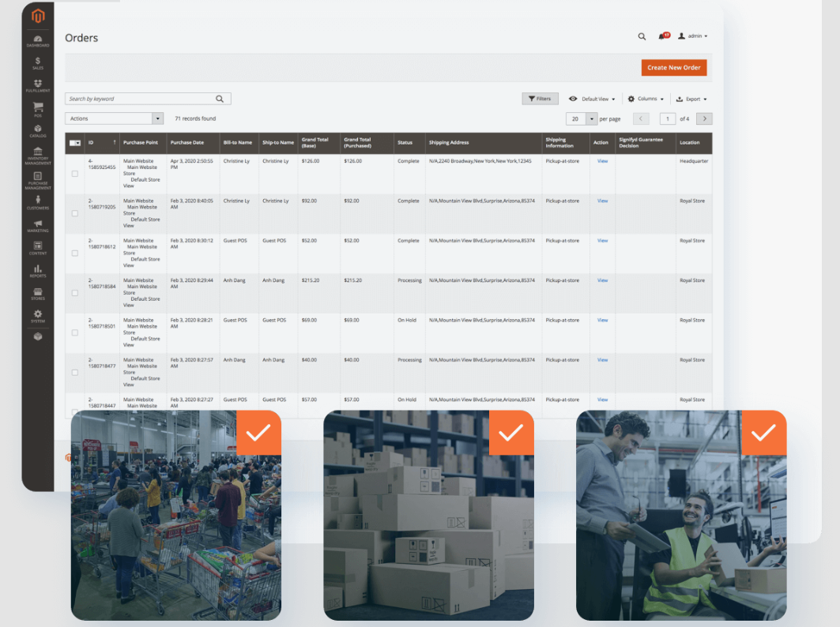Select checkbox for order 2-1580718501
This screenshot has width=840, height=627.
point(75,332)
